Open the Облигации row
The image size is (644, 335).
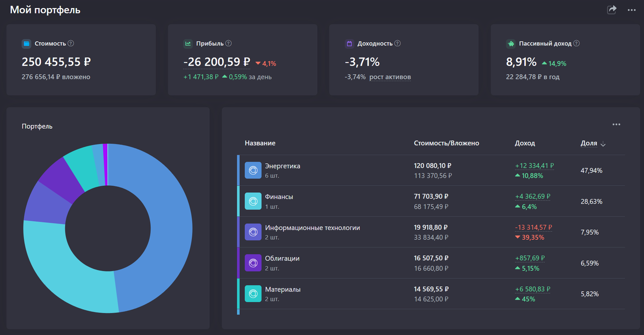(x=431, y=263)
